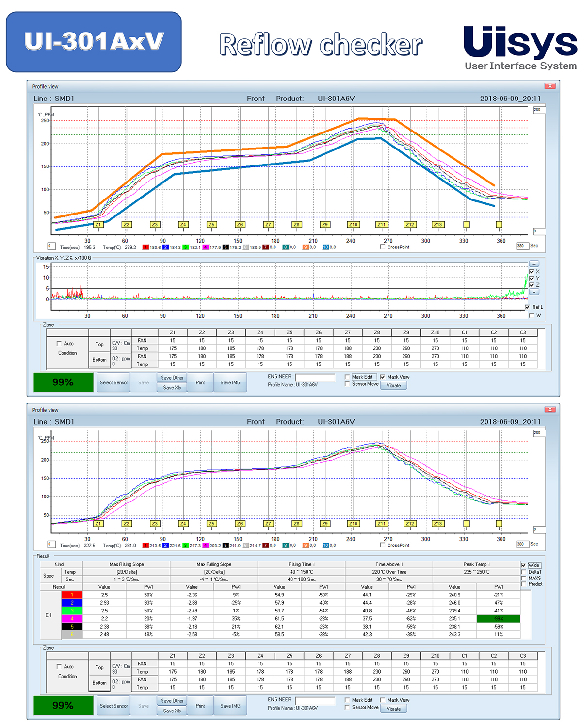Select Z5 zone marker on masked profile chart
This screenshot has height=728, width=582.
pyautogui.click(x=211, y=225)
